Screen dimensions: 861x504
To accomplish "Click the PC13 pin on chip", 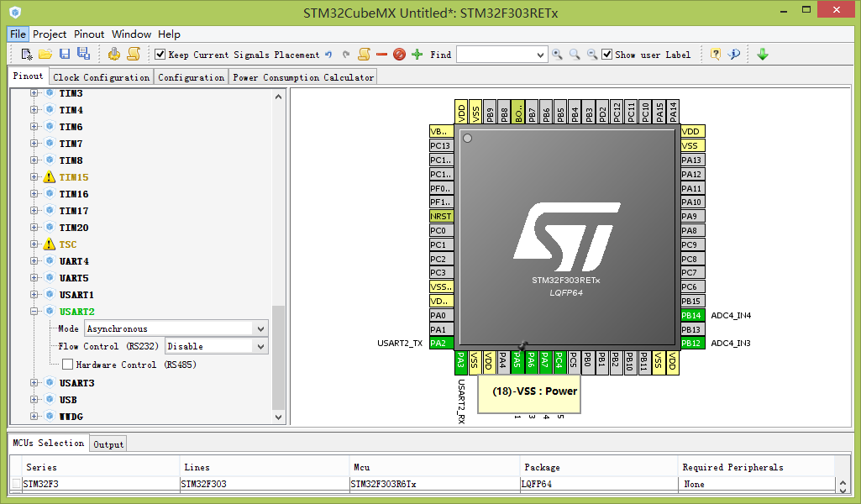I will [x=441, y=145].
